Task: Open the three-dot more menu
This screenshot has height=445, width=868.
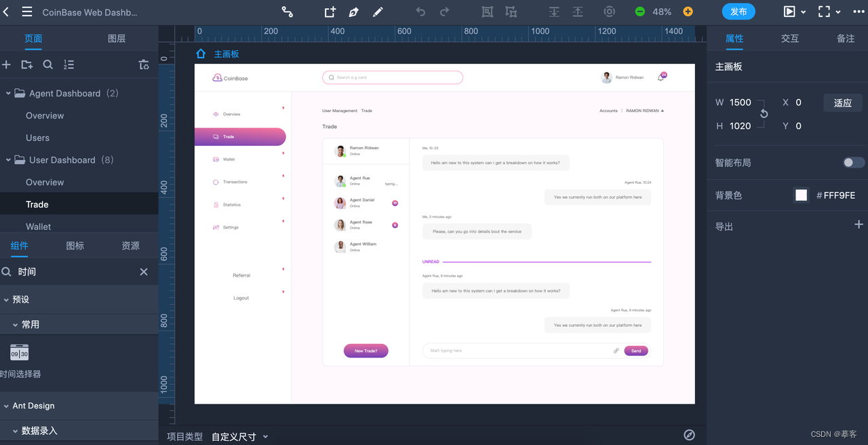Action: tap(859, 12)
